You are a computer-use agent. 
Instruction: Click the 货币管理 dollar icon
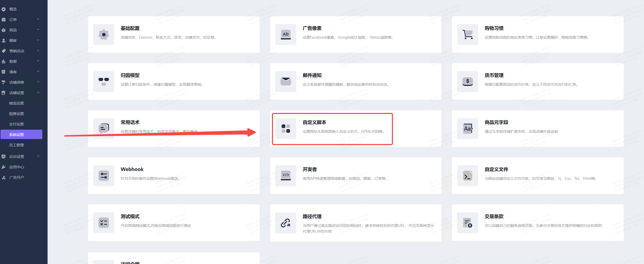point(468,82)
